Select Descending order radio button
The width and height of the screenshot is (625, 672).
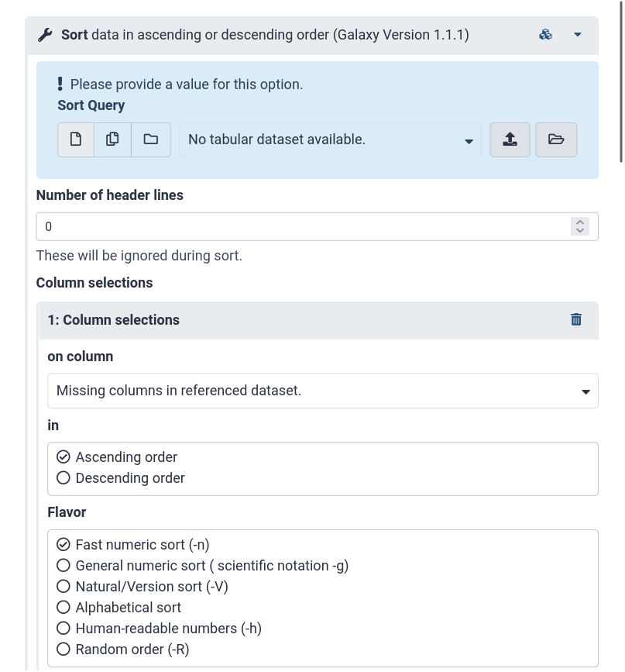[x=64, y=477]
